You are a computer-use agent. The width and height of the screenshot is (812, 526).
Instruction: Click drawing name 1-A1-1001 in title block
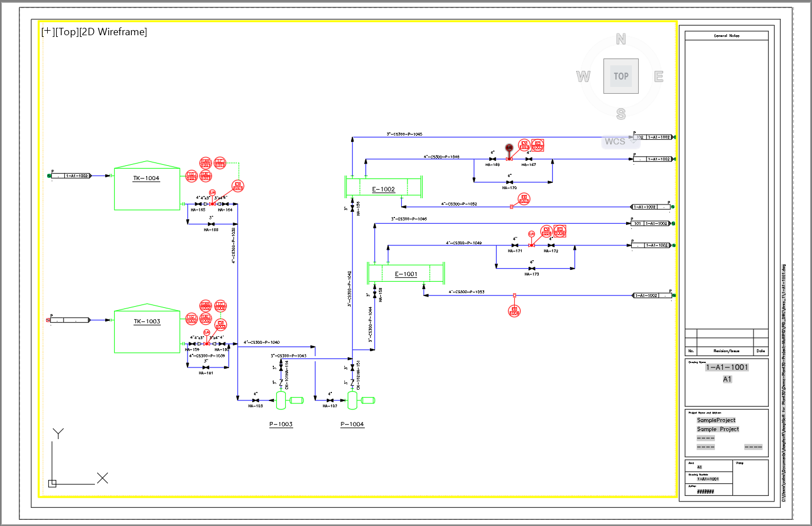727,368
